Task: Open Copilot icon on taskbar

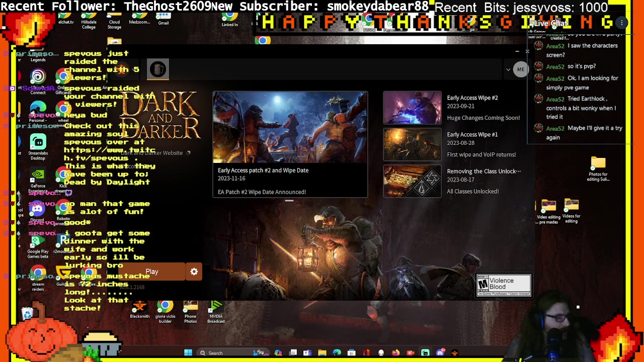Action: [278, 353]
